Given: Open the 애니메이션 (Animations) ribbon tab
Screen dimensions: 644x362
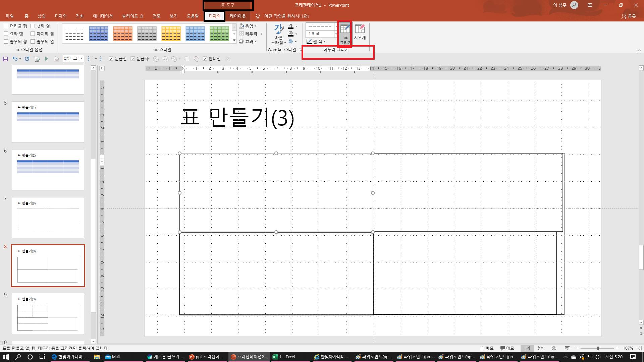Looking at the screenshot, I should pyautogui.click(x=103, y=16).
